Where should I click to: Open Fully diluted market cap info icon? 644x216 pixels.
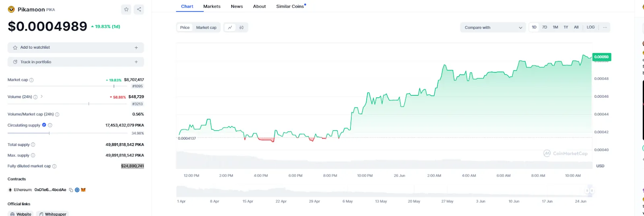click(x=54, y=166)
